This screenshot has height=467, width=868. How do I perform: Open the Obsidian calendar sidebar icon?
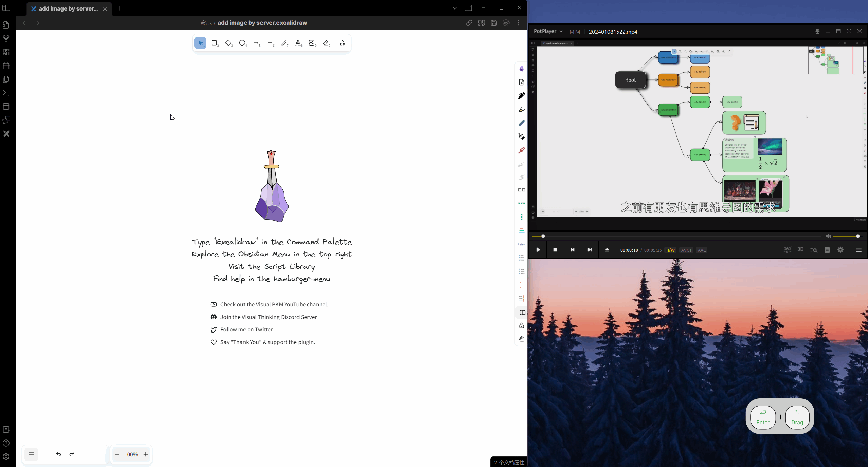click(x=6, y=66)
